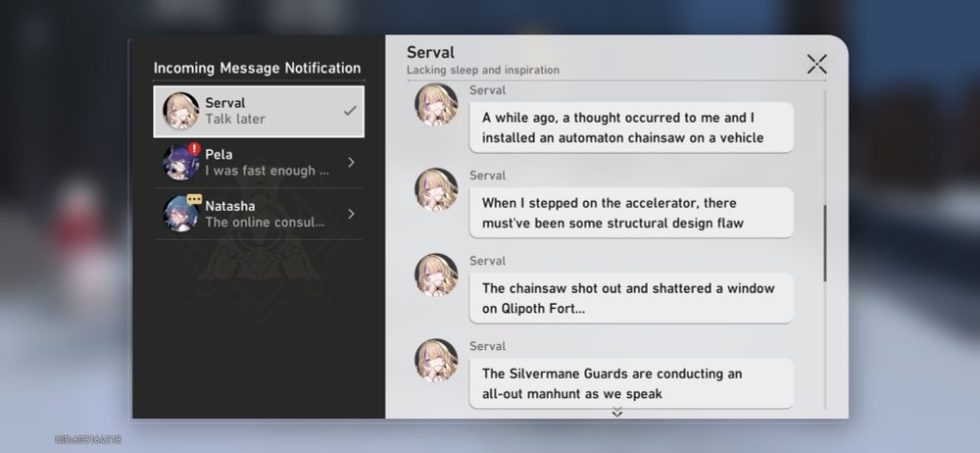Open Pela's message conversation
This screenshot has height=453, width=980.
[259, 163]
